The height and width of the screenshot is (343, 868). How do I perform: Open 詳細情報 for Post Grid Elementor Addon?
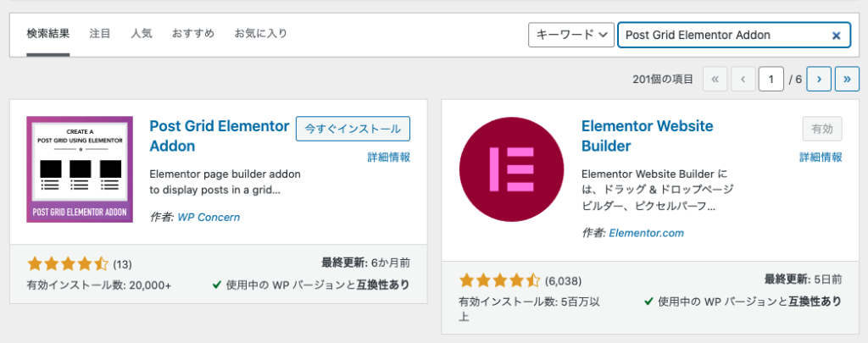click(389, 157)
